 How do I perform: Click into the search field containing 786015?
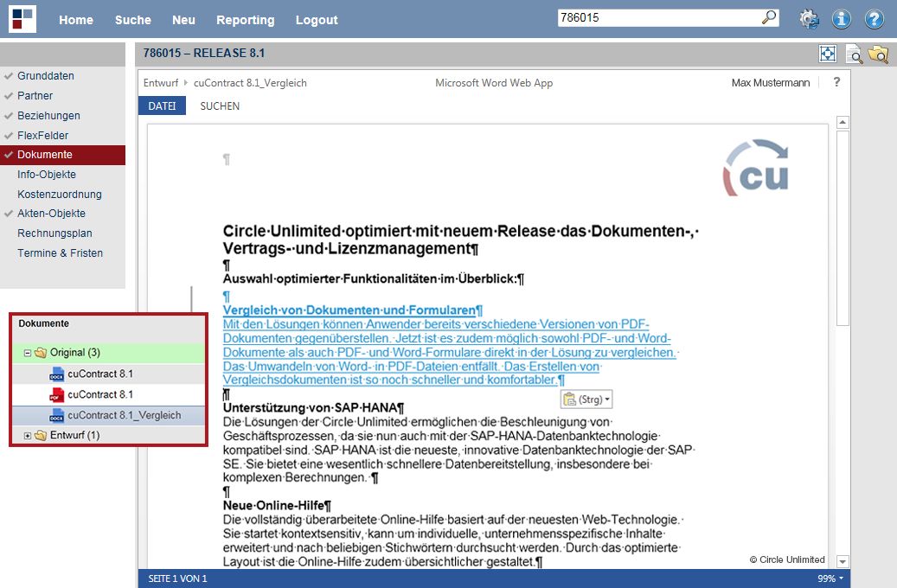pos(657,18)
